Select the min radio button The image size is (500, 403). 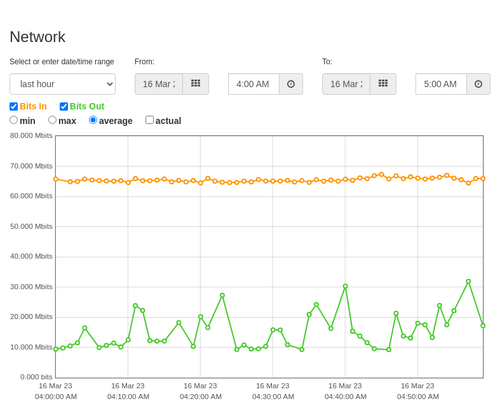pyautogui.click(x=13, y=120)
